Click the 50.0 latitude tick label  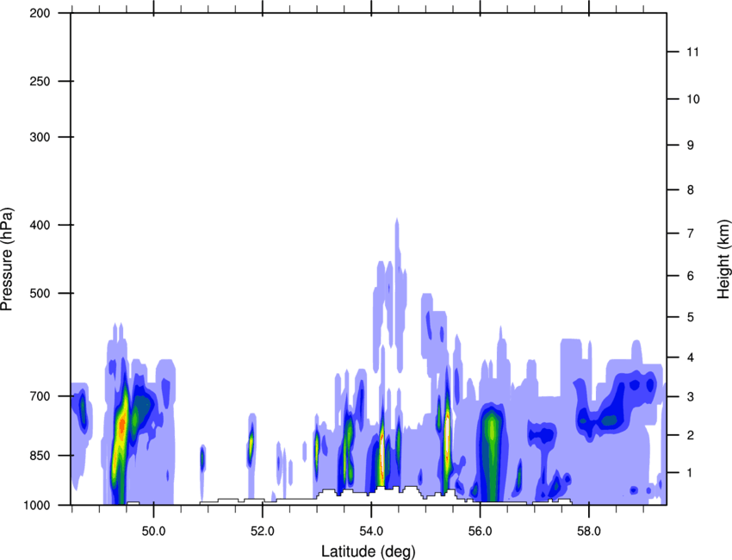click(x=153, y=532)
